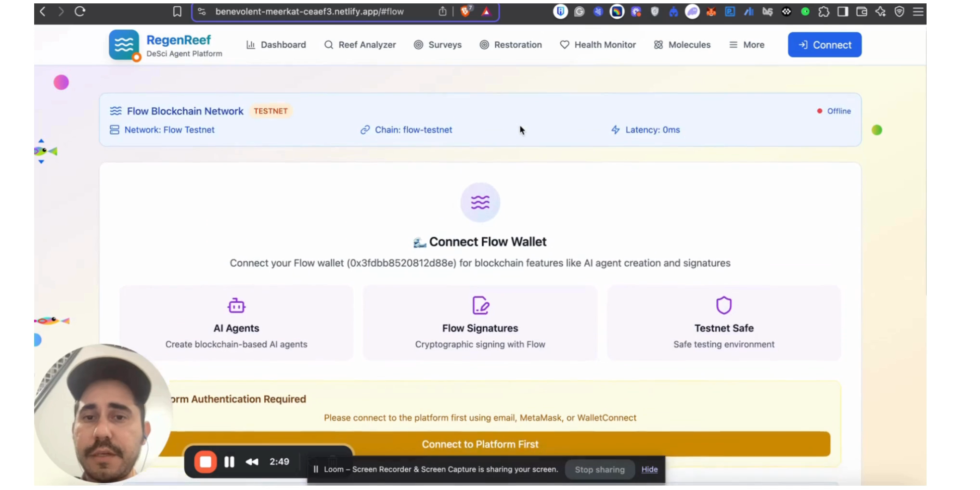Click the TESTNET badge

pyautogui.click(x=271, y=111)
